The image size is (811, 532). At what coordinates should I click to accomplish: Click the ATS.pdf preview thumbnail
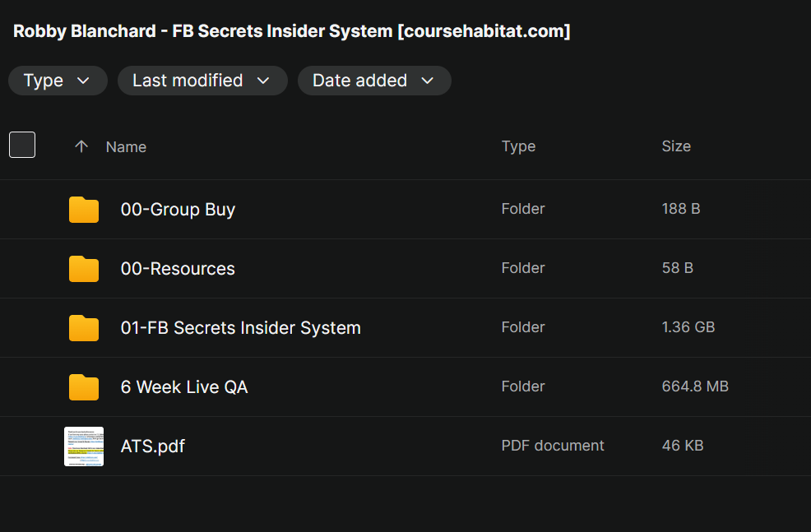pos(84,446)
